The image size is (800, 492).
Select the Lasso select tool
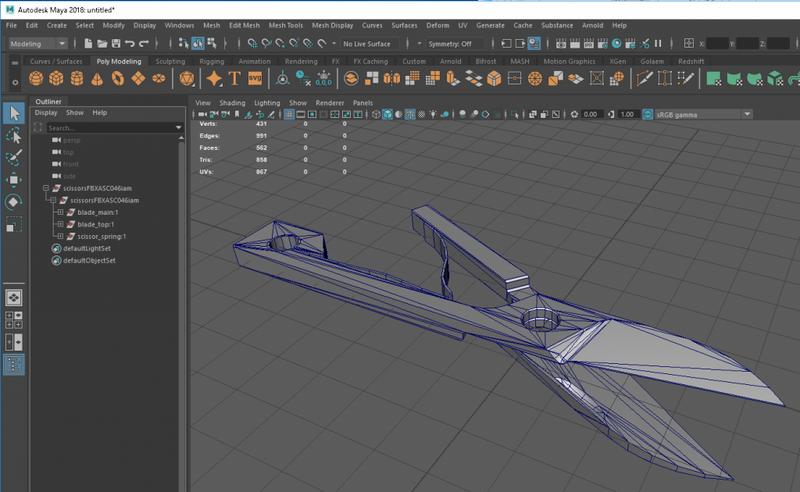click(x=14, y=136)
